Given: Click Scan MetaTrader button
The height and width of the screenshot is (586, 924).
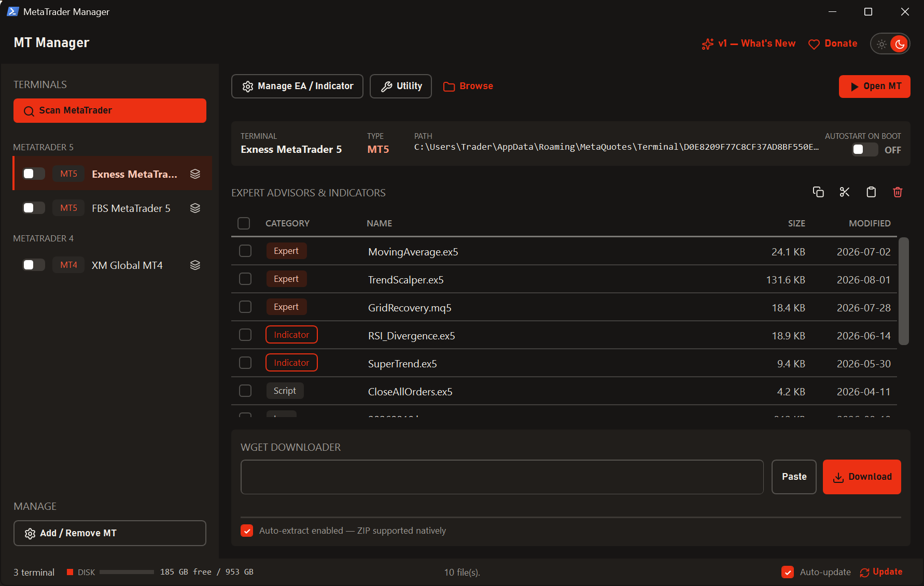Looking at the screenshot, I should [x=110, y=111].
